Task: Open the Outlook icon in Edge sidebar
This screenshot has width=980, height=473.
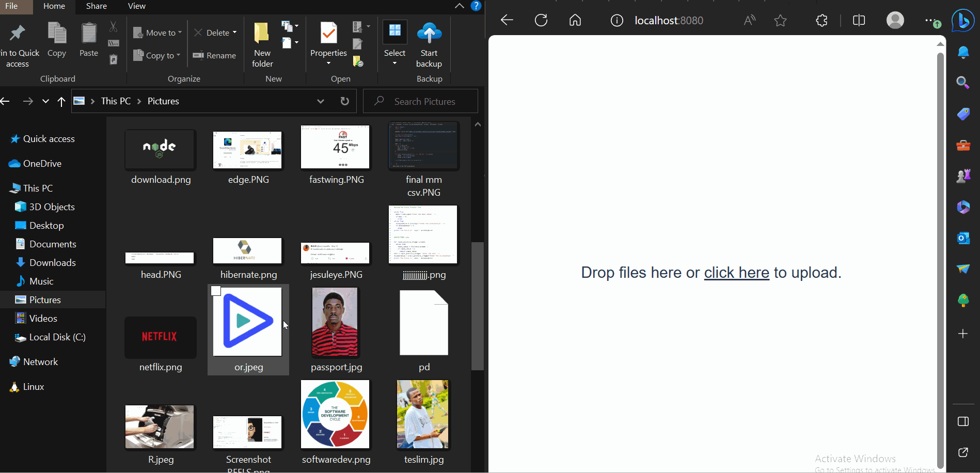Action: pos(963,238)
